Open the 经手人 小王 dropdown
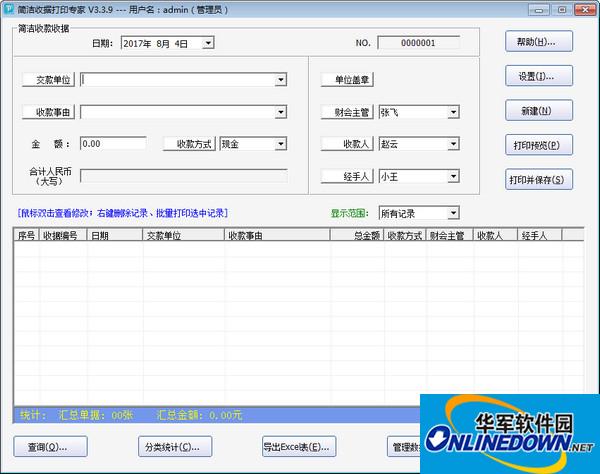The height and width of the screenshot is (474, 600). [x=453, y=176]
